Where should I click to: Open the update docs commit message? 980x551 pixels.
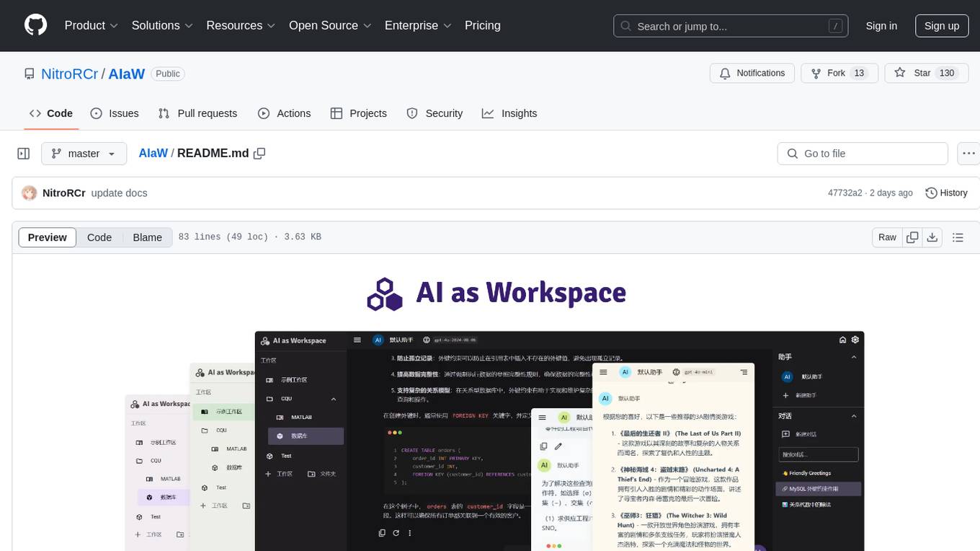coord(119,193)
